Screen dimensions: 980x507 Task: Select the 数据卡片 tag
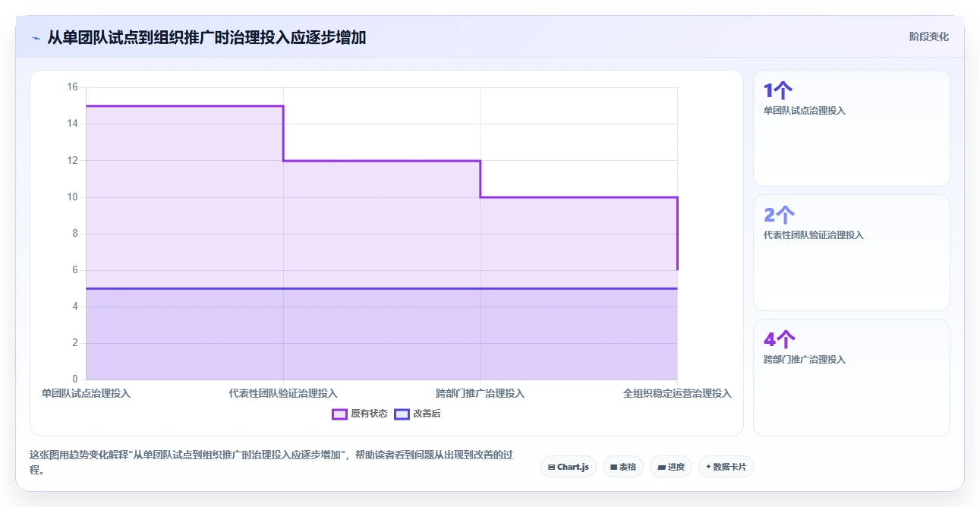[726, 467]
